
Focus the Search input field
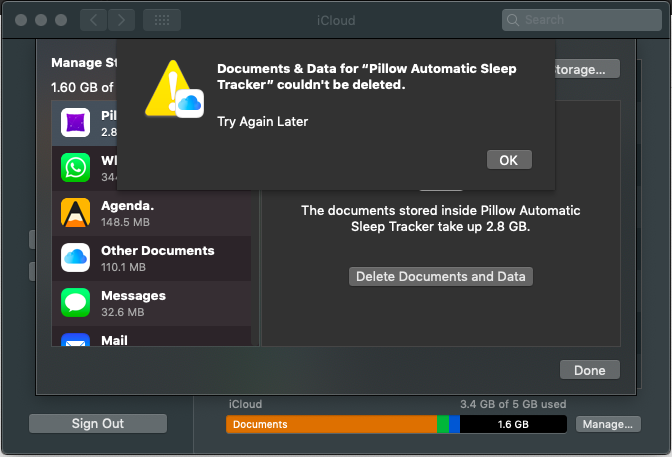(x=582, y=20)
